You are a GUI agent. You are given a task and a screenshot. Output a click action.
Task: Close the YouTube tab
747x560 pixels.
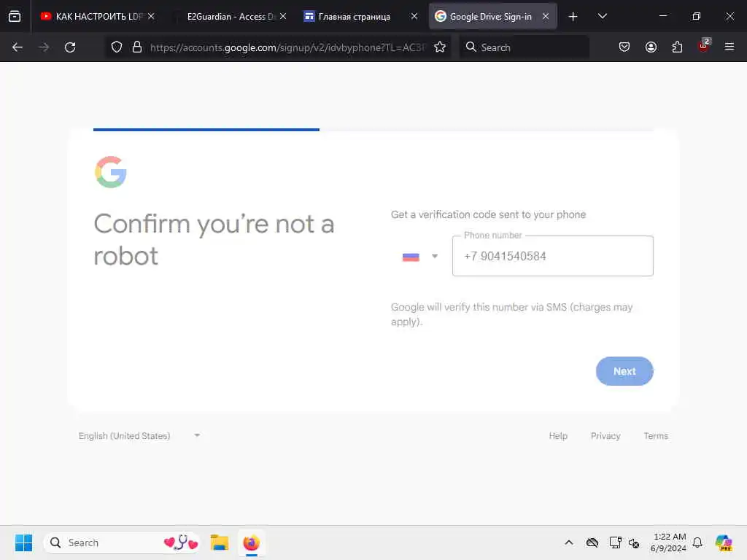(151, 16)
